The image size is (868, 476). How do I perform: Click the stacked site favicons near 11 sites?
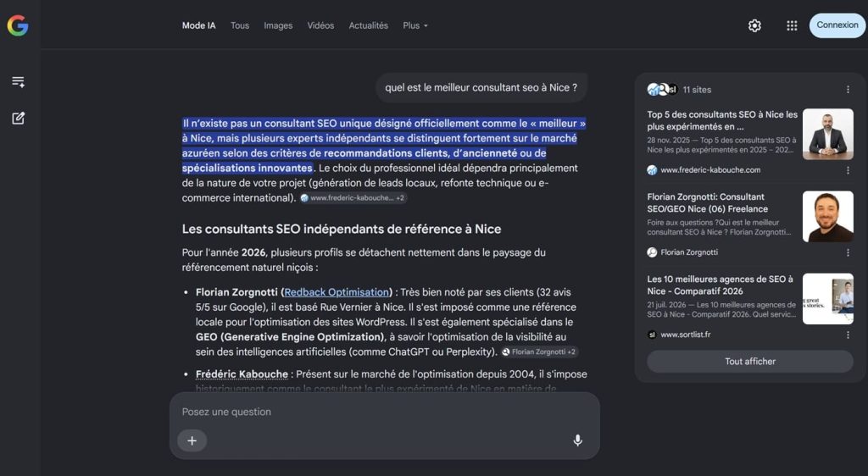tap(662, 90)
